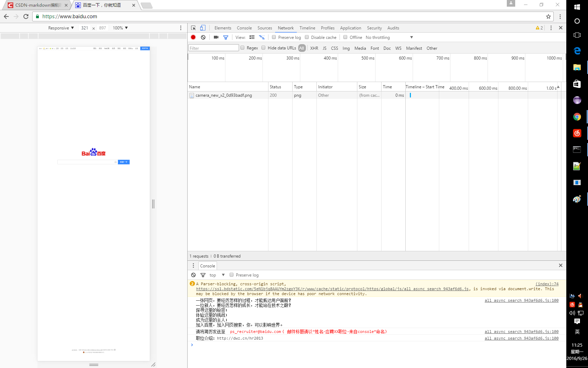This screenshot has height=368, width=588.
Task: Open the Responsive device dropdown
Action: click(x=61, y=28)
